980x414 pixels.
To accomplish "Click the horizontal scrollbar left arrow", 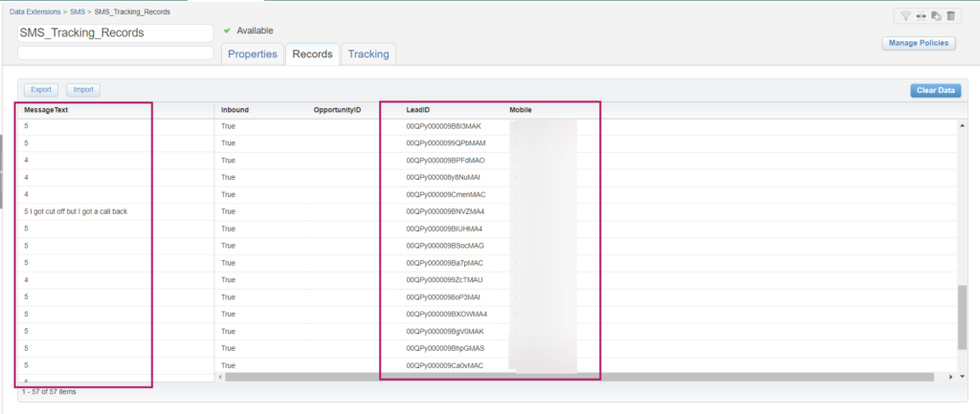I will (219, 377).
